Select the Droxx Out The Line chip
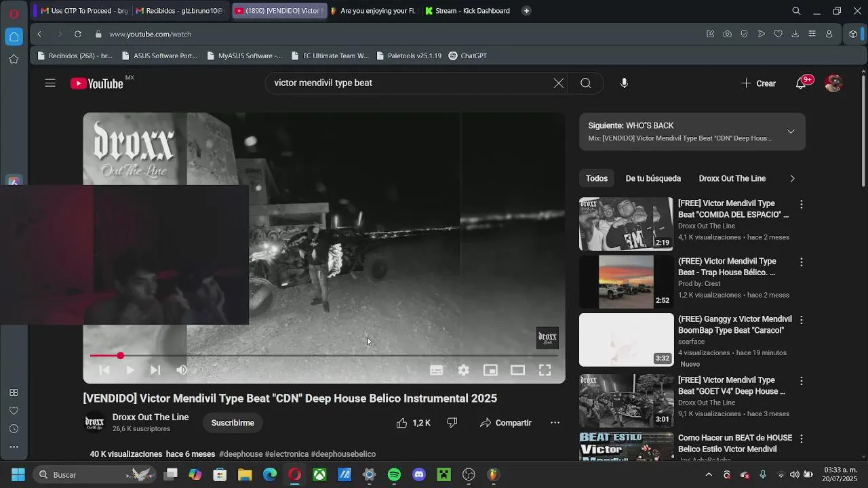Image resolution: width=868 pixels, height=488 pixels. click(732, 178)
